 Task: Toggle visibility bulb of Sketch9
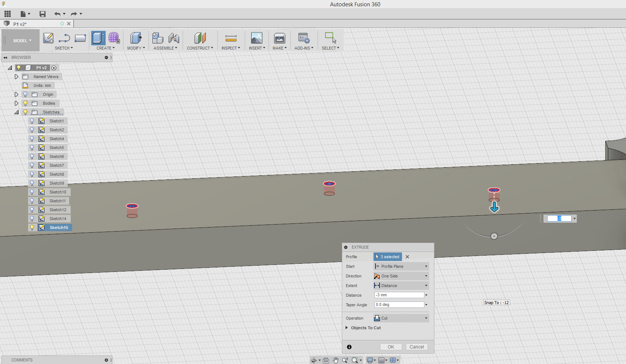(32, 183)
